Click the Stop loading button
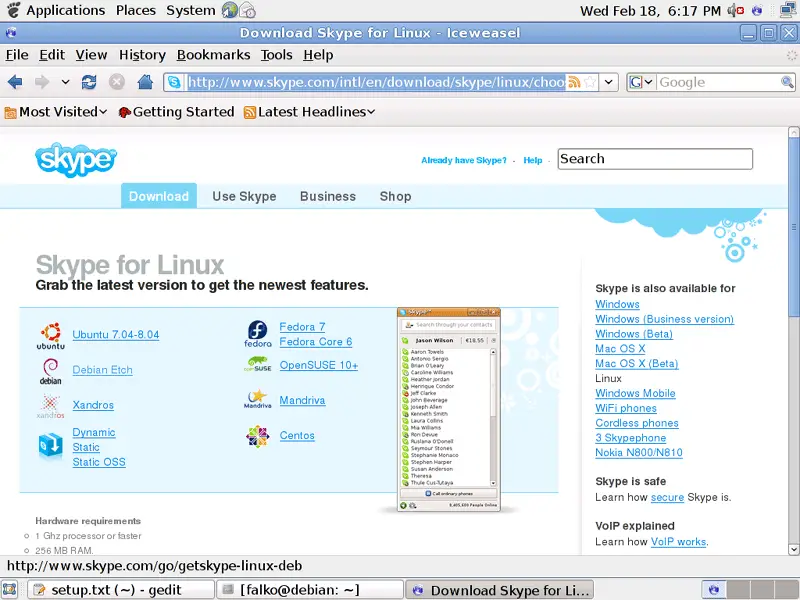 (117, 82)
